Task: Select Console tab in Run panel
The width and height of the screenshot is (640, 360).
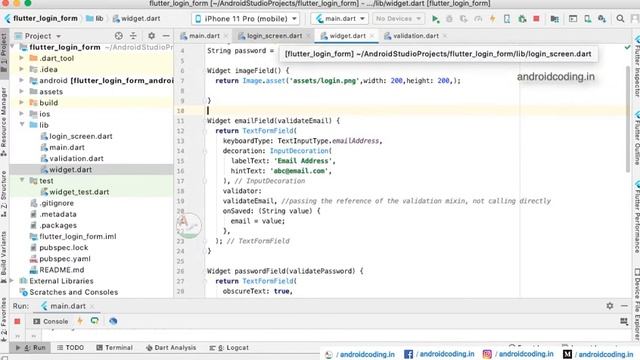Action: click(51, 321)
